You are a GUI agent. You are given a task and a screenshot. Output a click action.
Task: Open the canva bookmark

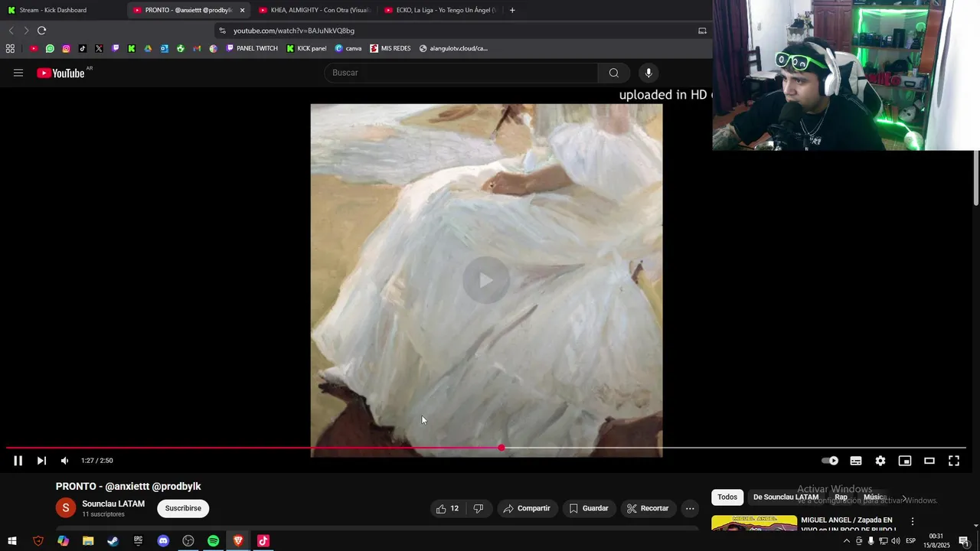click(x=348, y=48)
